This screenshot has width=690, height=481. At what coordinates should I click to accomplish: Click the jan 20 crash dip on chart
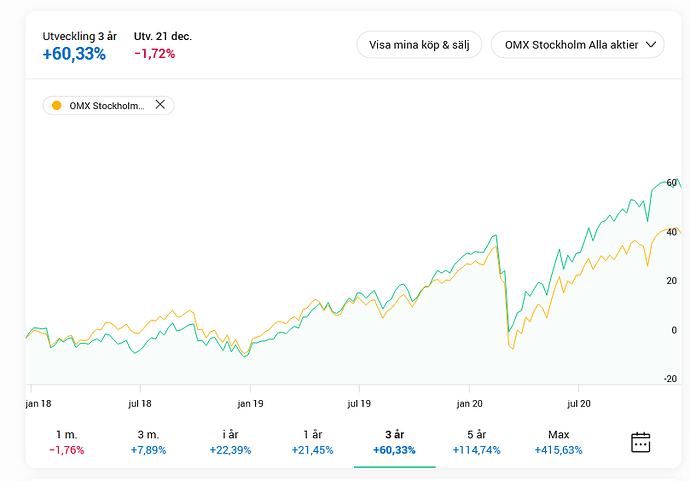click(x=509, y=332)
